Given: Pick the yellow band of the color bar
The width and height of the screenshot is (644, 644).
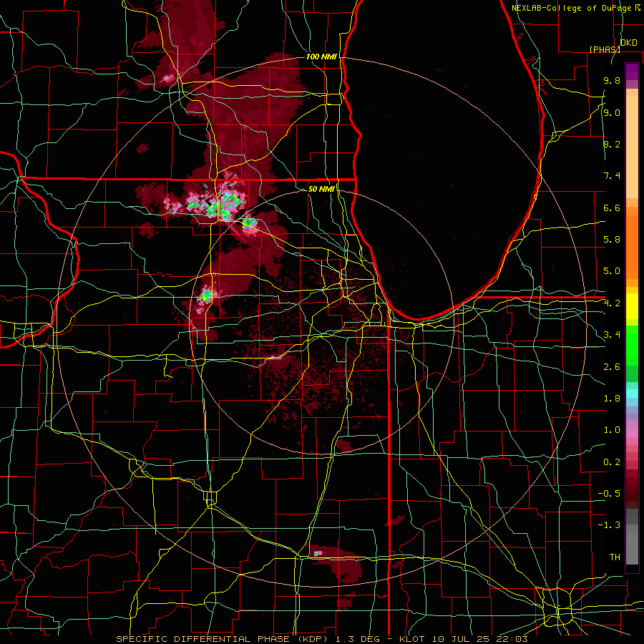Looking at the screenshot, I should (x=632, y=306).
